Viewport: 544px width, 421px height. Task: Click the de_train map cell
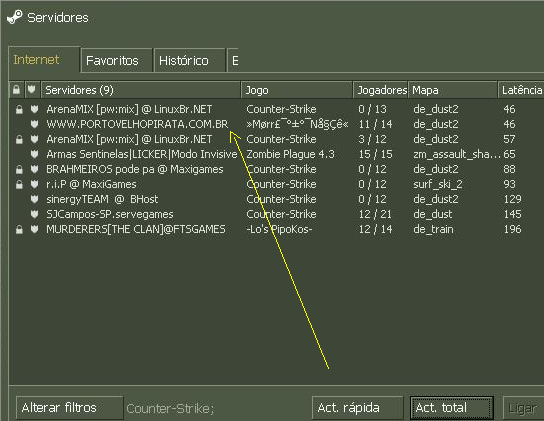point(433,229)
